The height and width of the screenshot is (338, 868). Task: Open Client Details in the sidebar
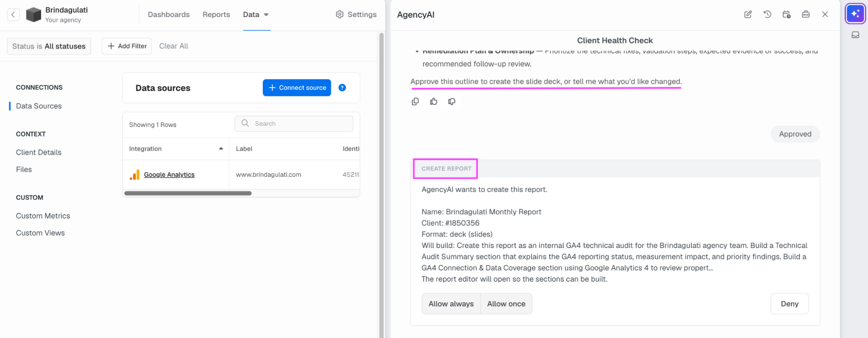pos(39,152)
